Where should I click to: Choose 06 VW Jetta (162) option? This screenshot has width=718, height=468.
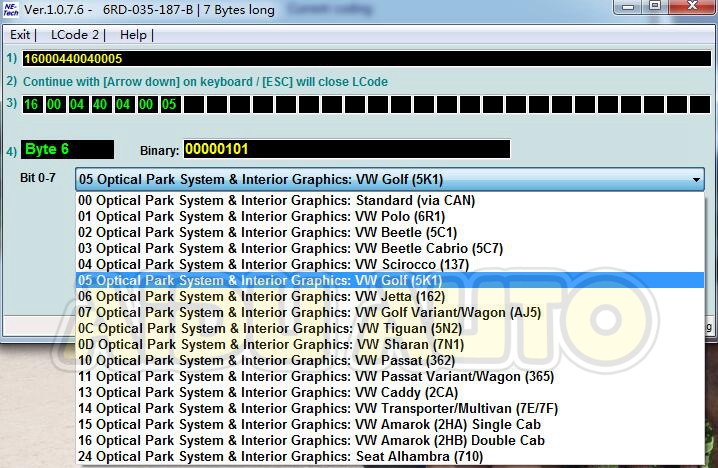(390, 297)
